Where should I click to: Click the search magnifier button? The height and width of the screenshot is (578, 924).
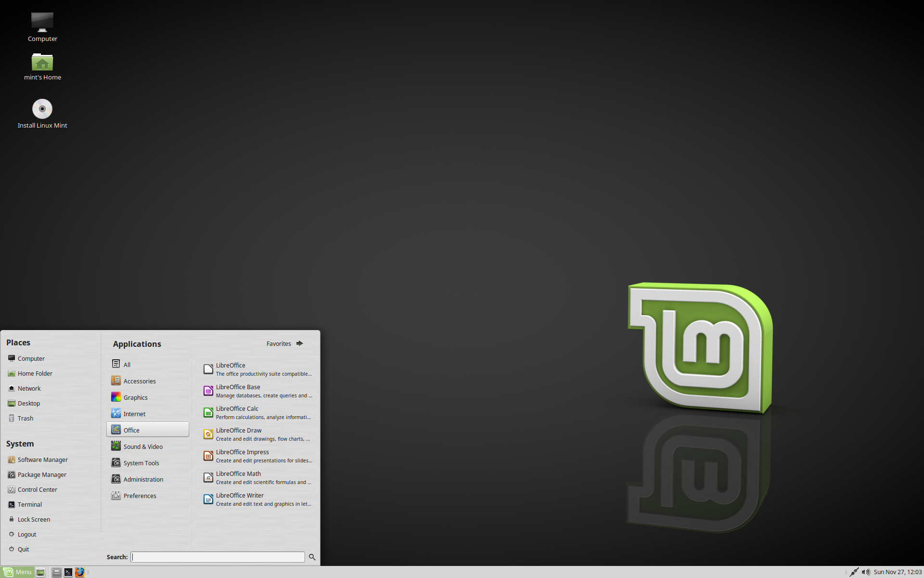pos(312,557)
